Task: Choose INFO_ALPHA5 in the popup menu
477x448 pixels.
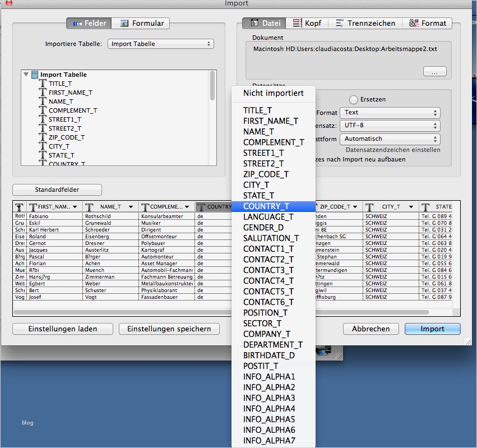Action: pos(273,419)
